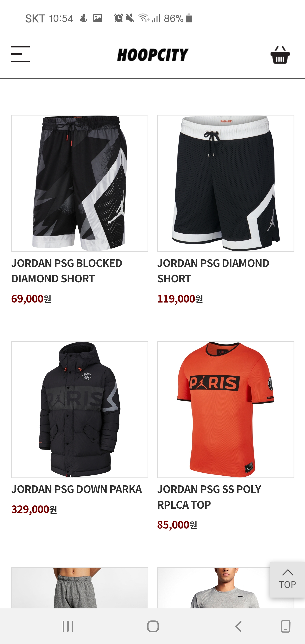Tap the Android recent apps button
Viewport: 305px width, 644px height.
[x=68, y=626]
